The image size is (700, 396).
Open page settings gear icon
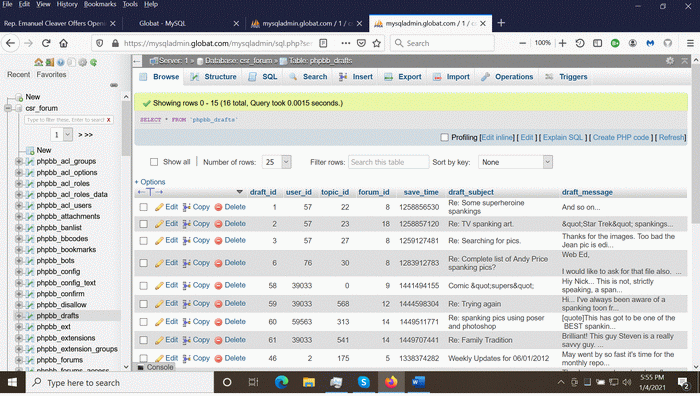(670, 61)
